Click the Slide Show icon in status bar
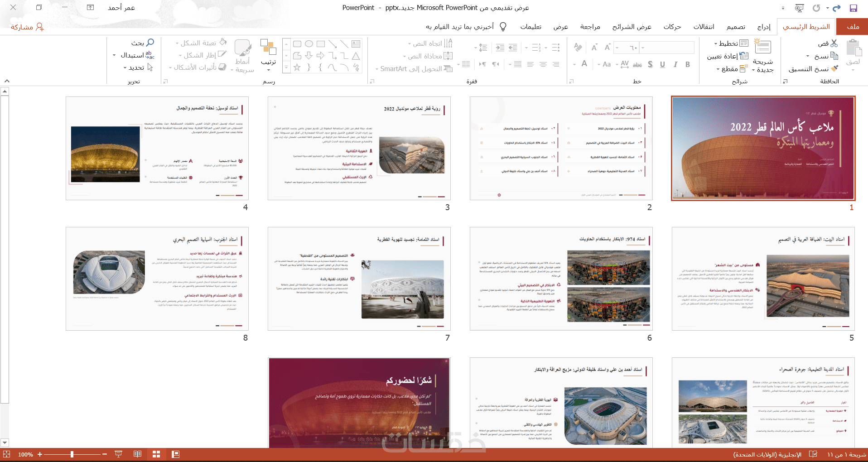Screen dimensions: 868x462 coord(119,454)
